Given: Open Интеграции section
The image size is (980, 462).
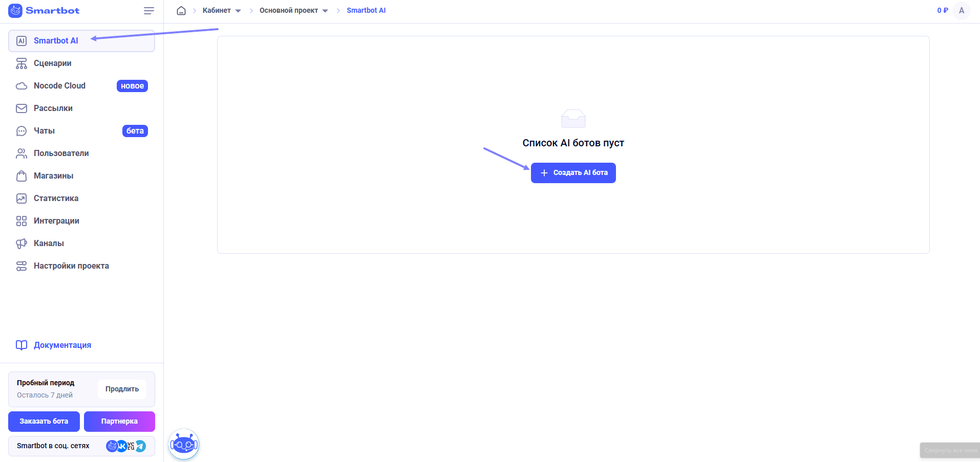Looking at the screenshot, I should click(x=56, y=221).
